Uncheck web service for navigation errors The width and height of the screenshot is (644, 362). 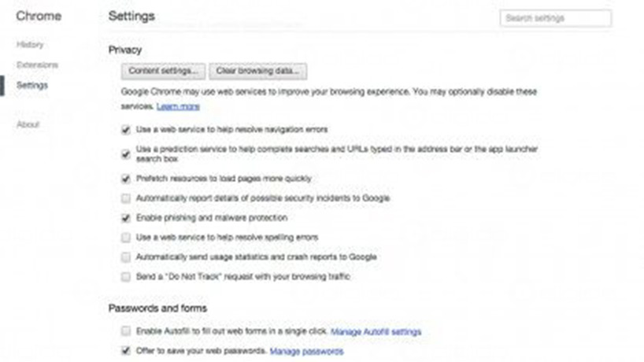126,129
